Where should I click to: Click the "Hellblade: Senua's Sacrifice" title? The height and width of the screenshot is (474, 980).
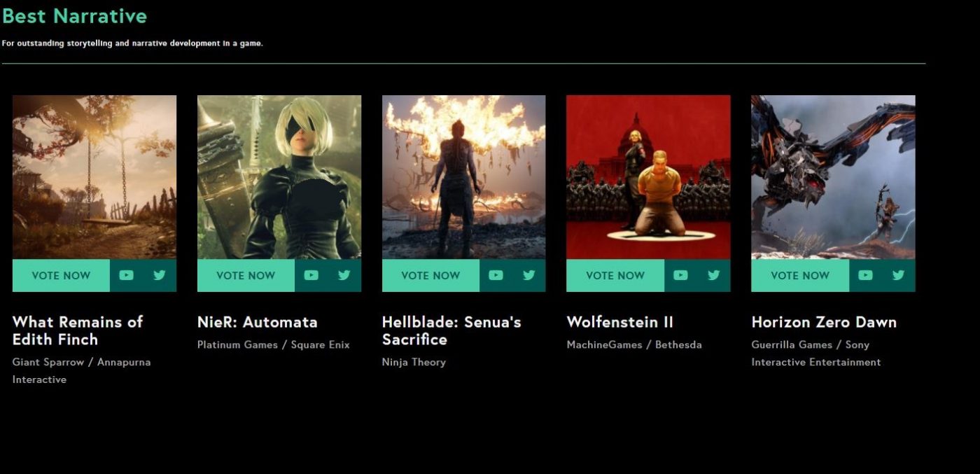[x=451, y=330]
